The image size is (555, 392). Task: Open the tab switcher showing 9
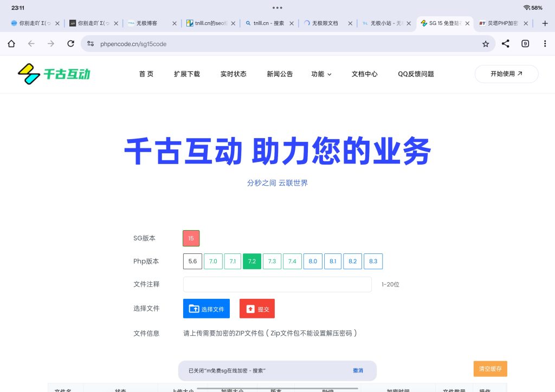click(525, 44)
